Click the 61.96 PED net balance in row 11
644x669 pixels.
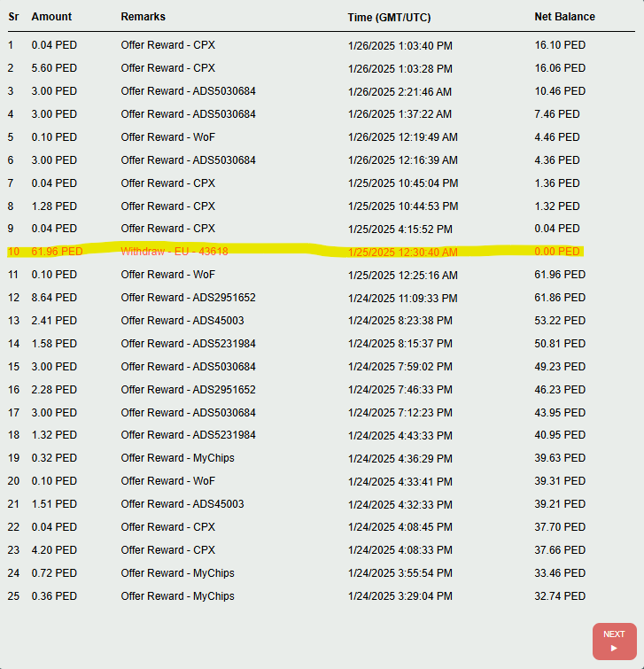560,275
